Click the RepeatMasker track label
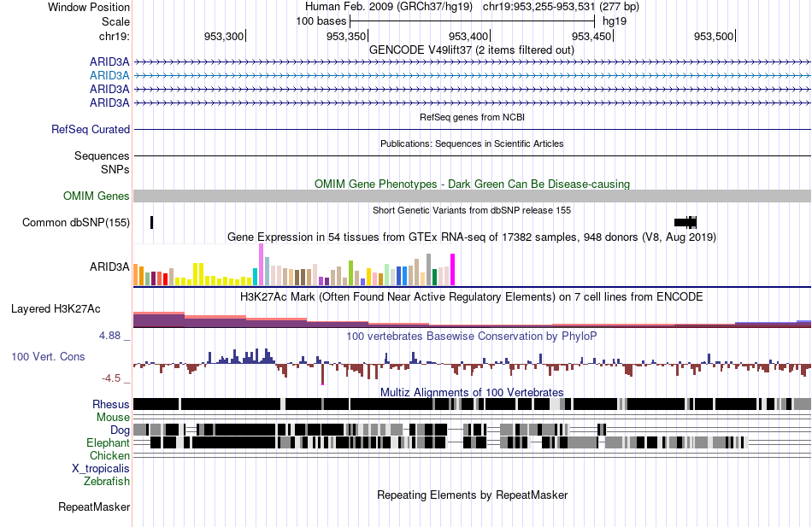 tap(94, 507)
